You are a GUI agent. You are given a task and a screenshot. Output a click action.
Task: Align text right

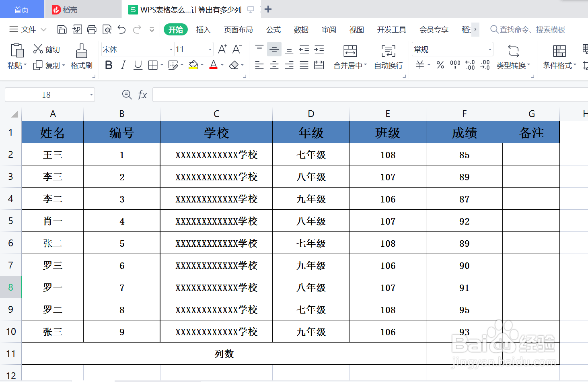289,65
